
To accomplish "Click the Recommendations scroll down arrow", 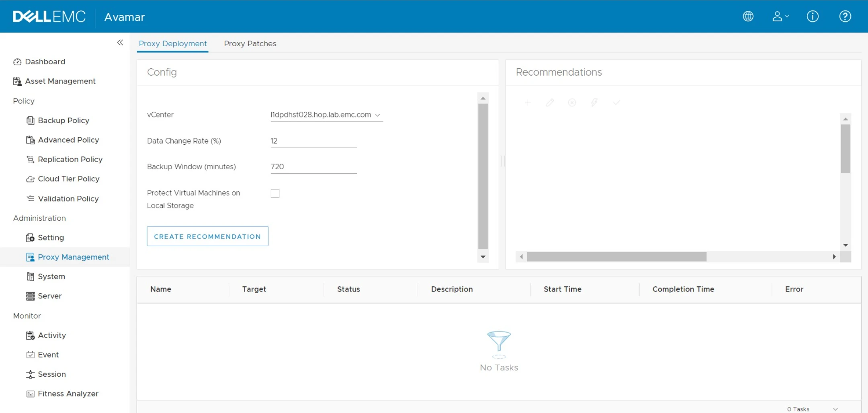I will point(845,245).
